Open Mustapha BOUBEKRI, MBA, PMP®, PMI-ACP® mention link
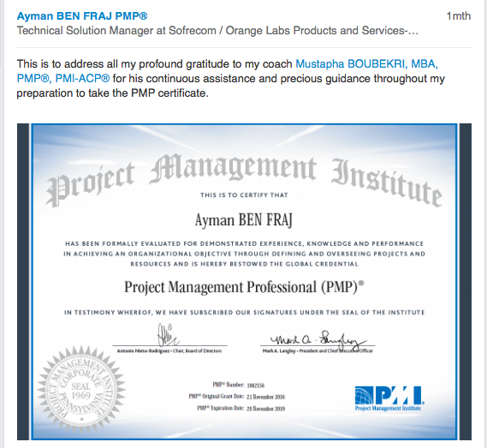This screenshot has width=487, height=448. pos(227,71)
